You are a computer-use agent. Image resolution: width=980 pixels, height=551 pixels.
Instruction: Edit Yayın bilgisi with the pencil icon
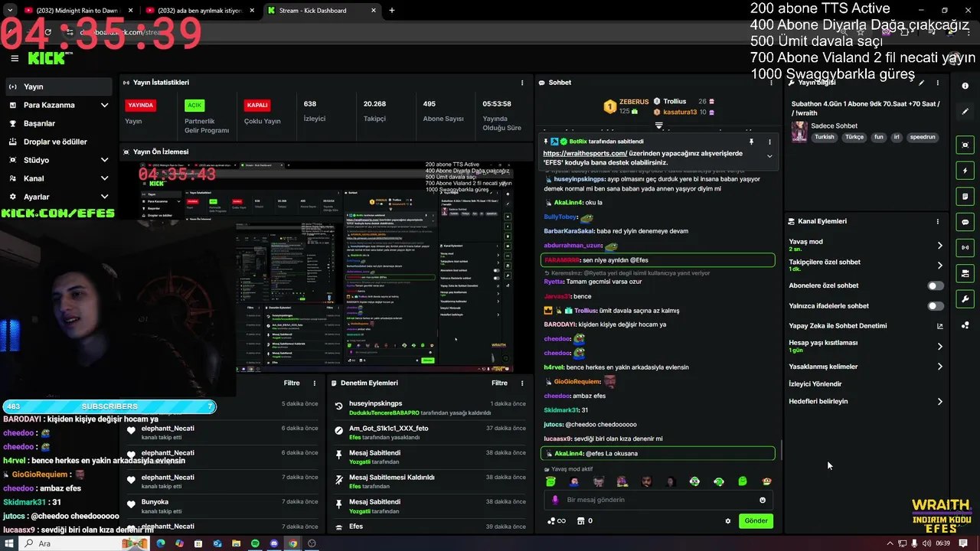[x=921, y=83]
